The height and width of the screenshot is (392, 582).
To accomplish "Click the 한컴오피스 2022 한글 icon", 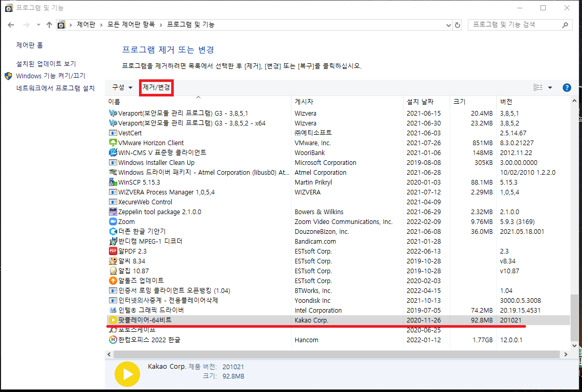I will coord(113,340).
